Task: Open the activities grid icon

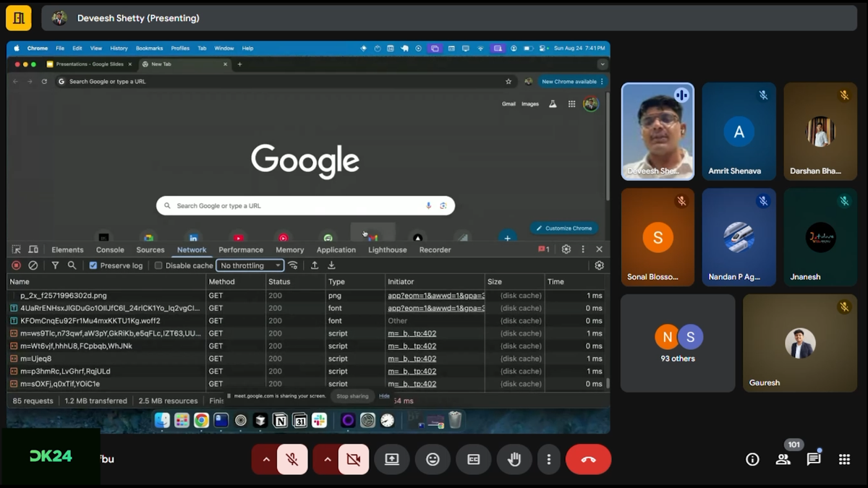Action: [x=844, y=459]
